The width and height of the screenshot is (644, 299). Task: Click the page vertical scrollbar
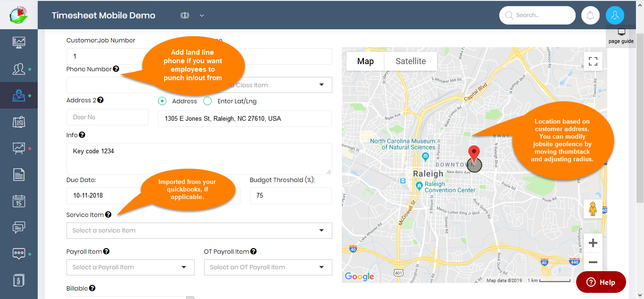640,118
